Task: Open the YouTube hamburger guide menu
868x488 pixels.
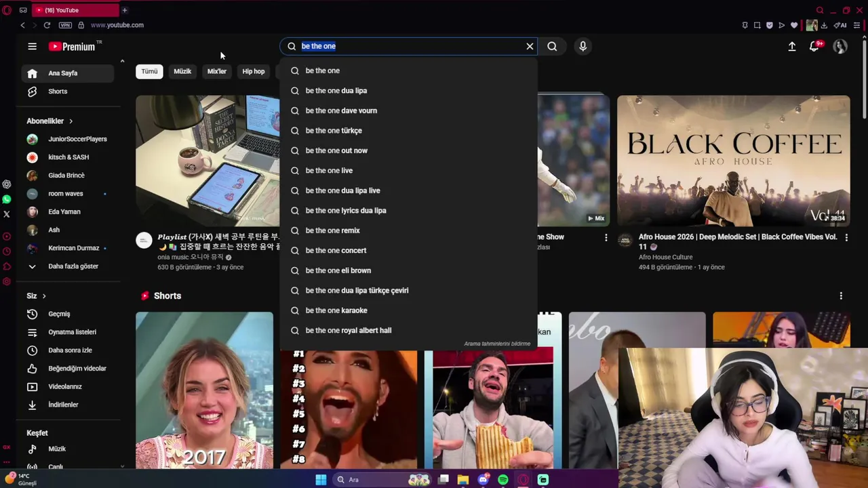Action: (x=32, y=46)
